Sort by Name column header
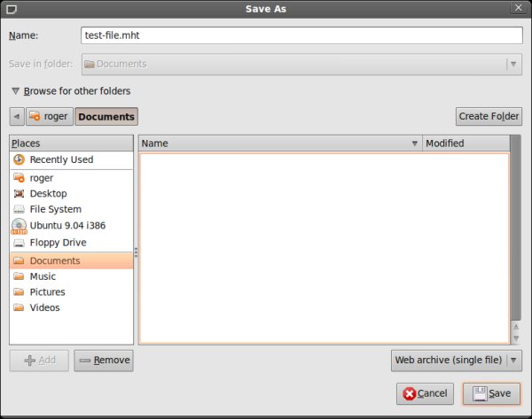This screenshot has height=419, width=532. coord(280,144)
